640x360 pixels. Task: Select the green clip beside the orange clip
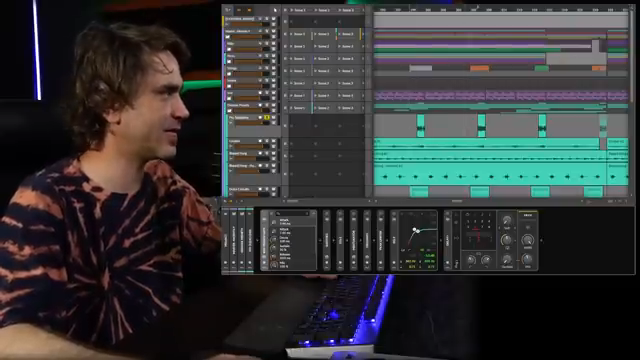pos(542,68)
